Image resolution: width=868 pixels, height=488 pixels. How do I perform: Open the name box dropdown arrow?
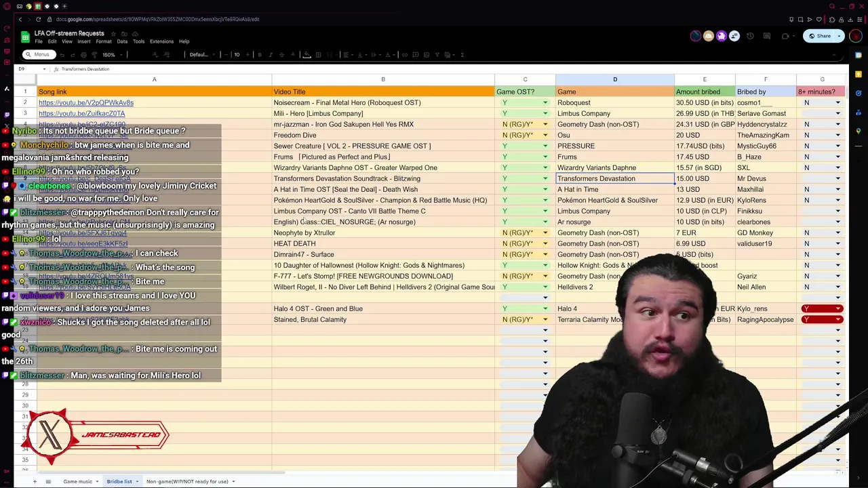44,69
